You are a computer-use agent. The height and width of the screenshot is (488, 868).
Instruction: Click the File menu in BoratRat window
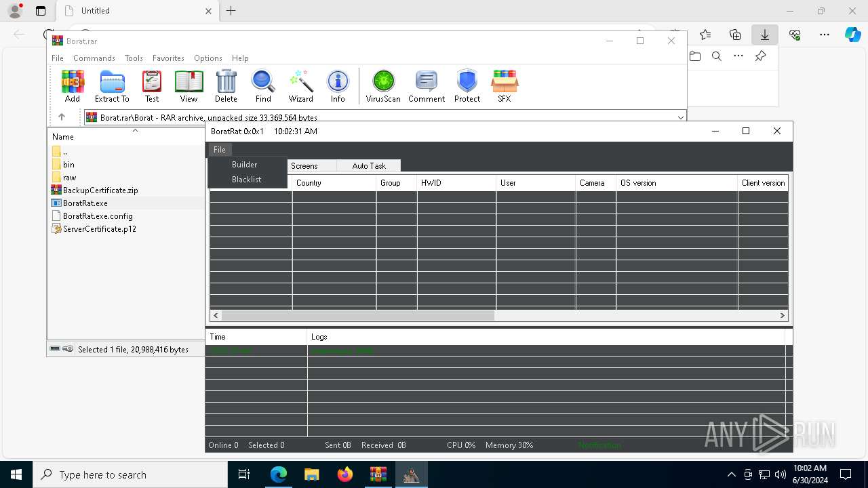220,150
